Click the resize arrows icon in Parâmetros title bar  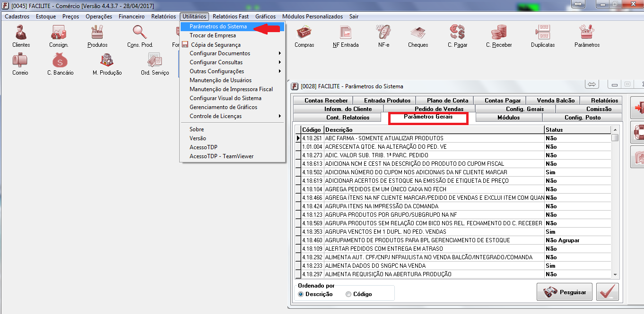click(592, 84)
